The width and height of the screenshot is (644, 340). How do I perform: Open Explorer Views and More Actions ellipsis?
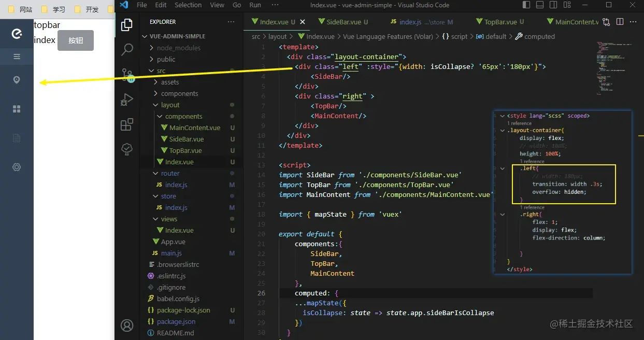coord(231,22)
